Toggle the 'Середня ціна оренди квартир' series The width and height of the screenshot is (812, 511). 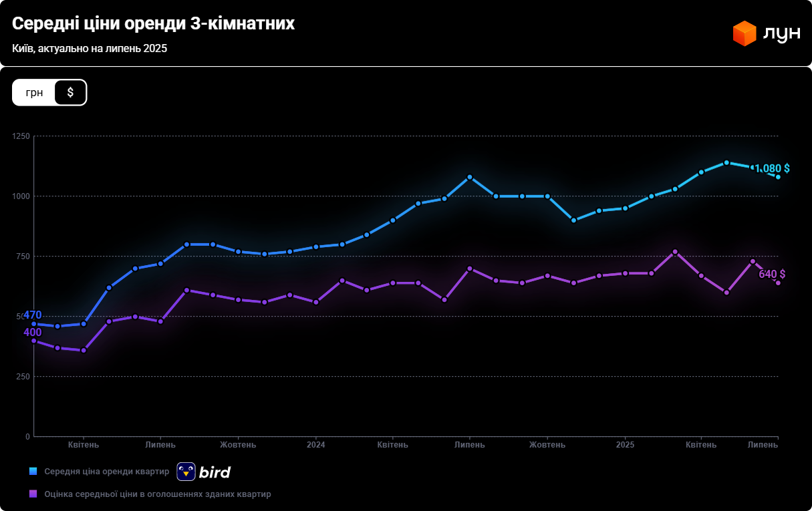pos(107,472)
